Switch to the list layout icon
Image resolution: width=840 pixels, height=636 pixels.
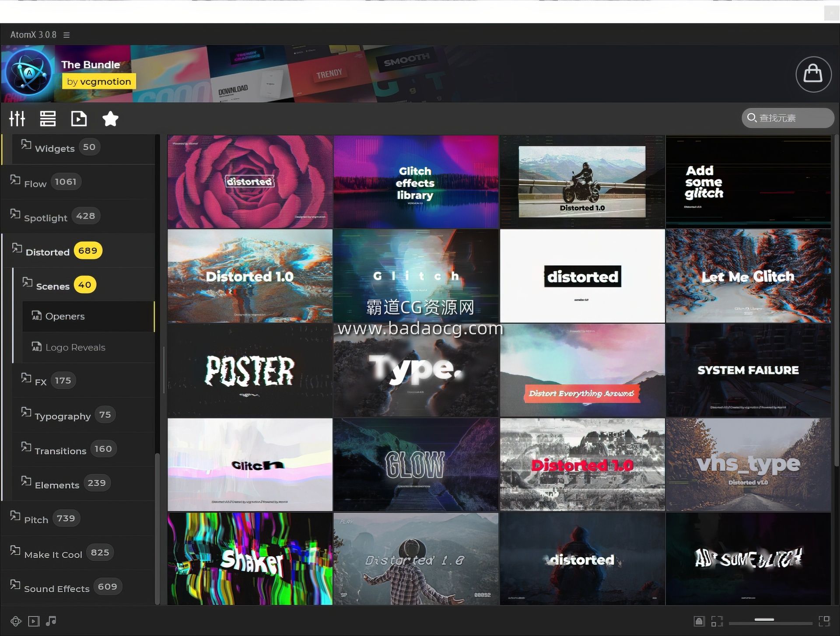point(48,119)
